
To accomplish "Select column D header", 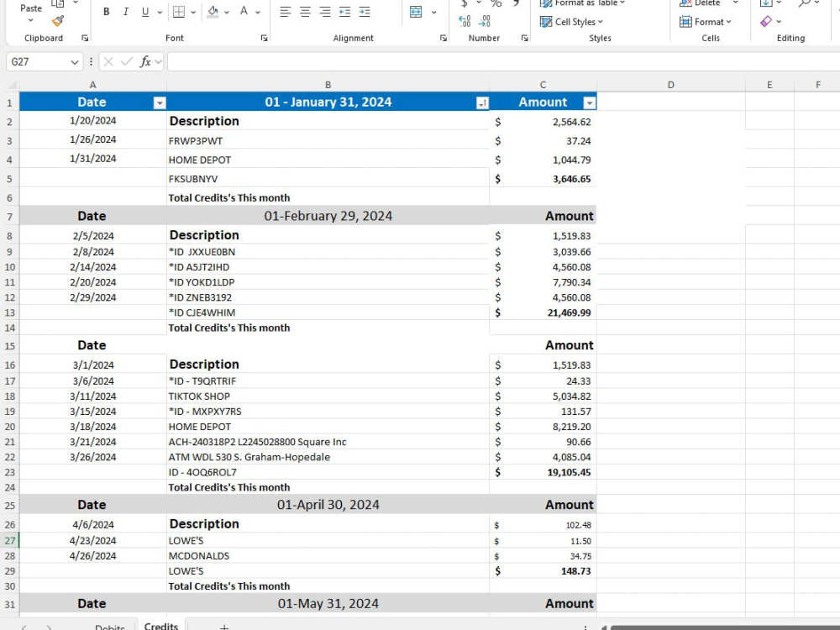I will coord(670,85).
